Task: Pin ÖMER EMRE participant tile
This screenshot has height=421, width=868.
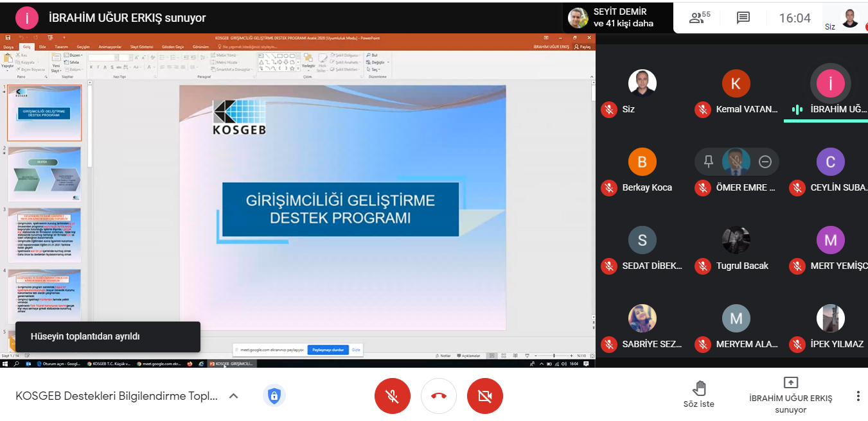Action: [x=709, y=162]
